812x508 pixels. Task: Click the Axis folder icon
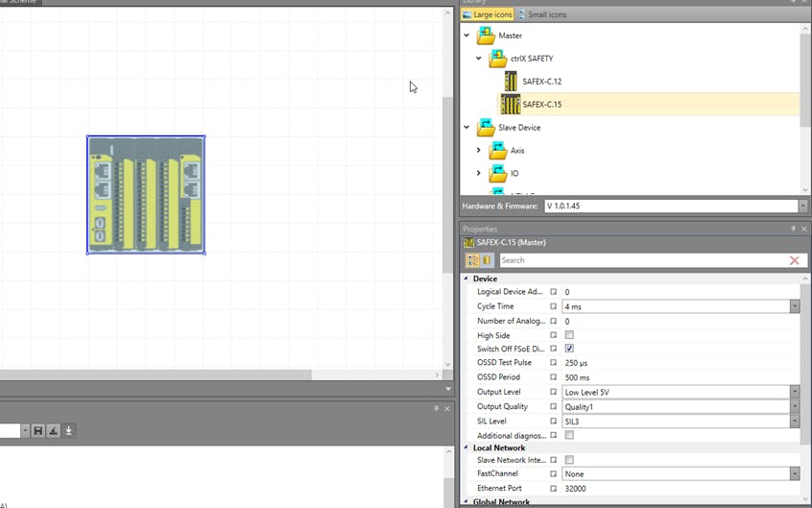(498, 151)
